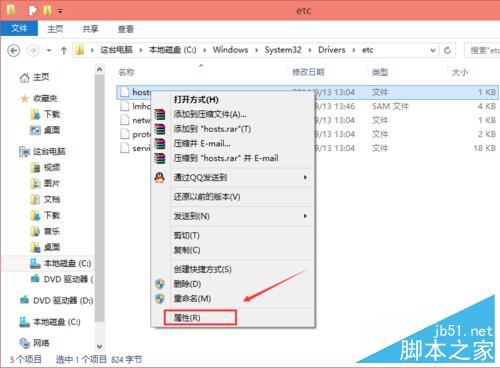Click the search box for etc
Image resolution: width=500 pixels, height=368 pixels.
[x=482, y=50]
